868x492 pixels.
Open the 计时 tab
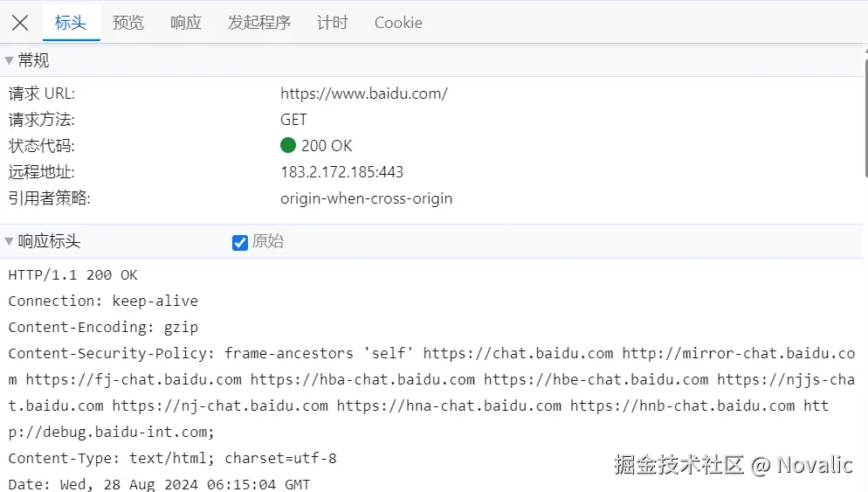click(332, 23)
